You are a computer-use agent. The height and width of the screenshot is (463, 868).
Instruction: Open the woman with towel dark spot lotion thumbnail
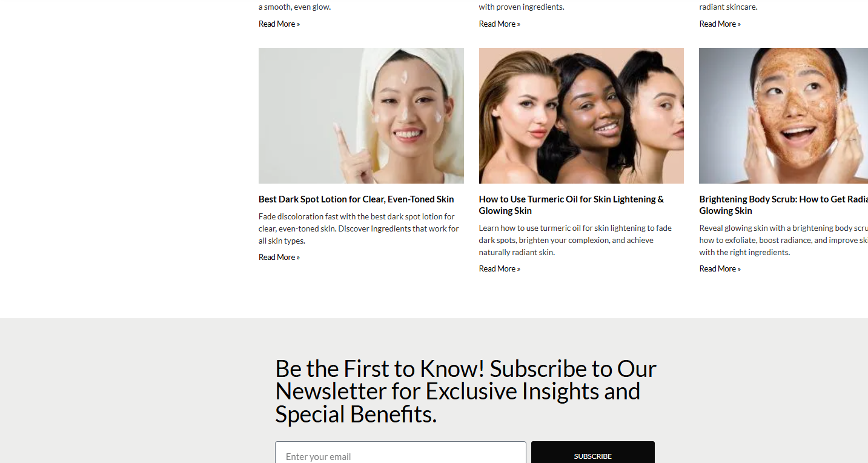(361, 116)
